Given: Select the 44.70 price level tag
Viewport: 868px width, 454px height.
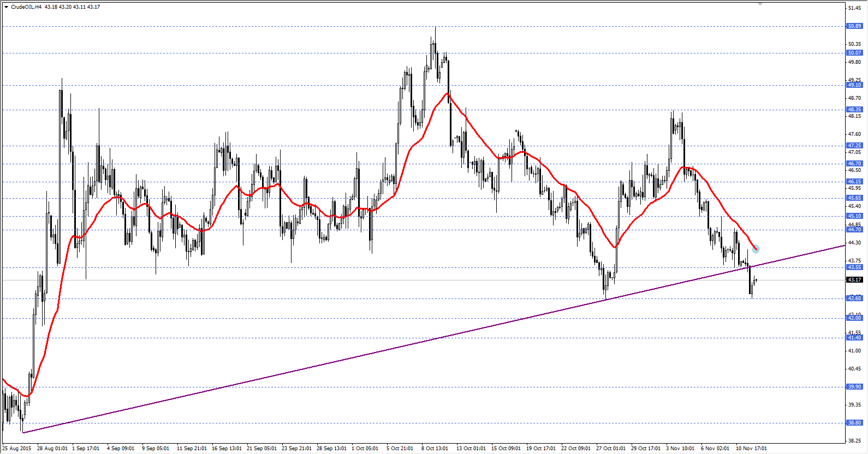Looking at the screenshot, I should tap(854, 230).
